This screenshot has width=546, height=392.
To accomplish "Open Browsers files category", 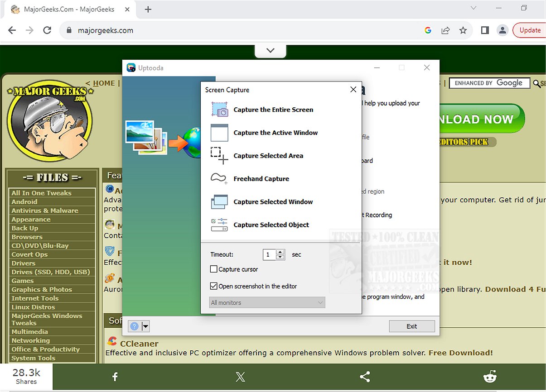I will tap(27, 237).
